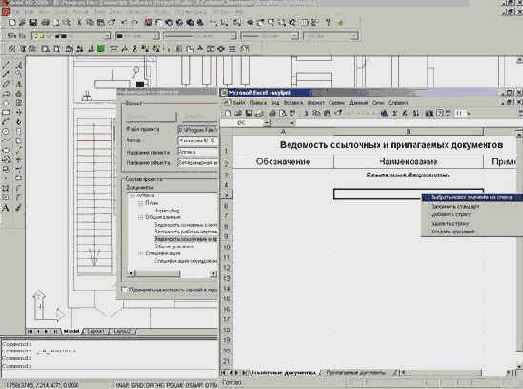
Task: Click Plot/Print icon in AutoCAD toolbar
Action: [45, 23]
